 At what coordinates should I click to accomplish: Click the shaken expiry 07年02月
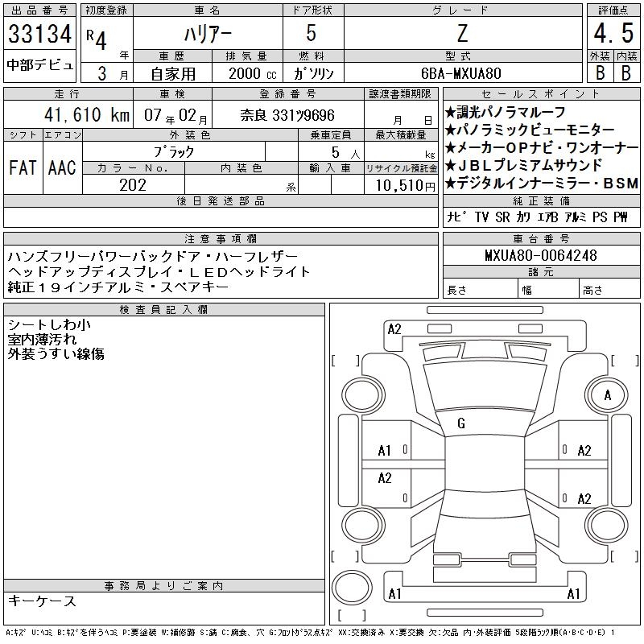pos(175,116)
